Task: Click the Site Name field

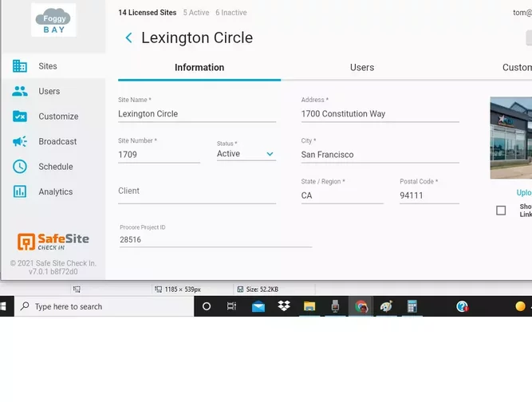Action: point(197,114)
